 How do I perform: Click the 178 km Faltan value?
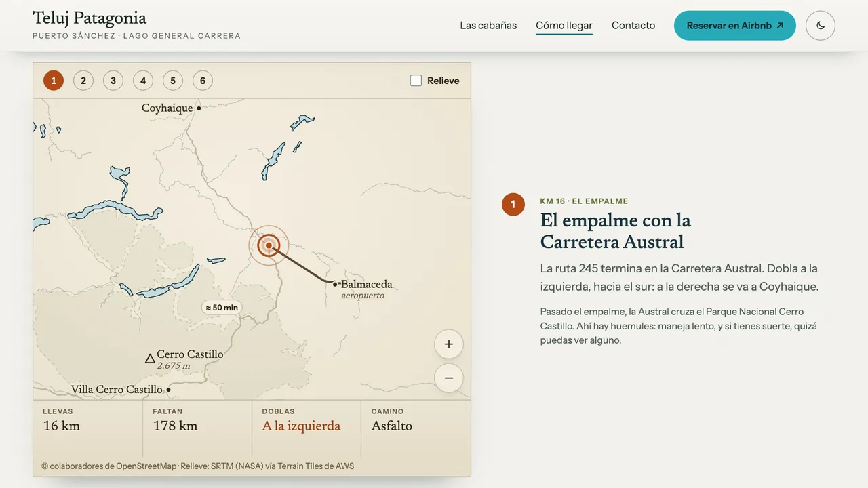click(175, 426)
